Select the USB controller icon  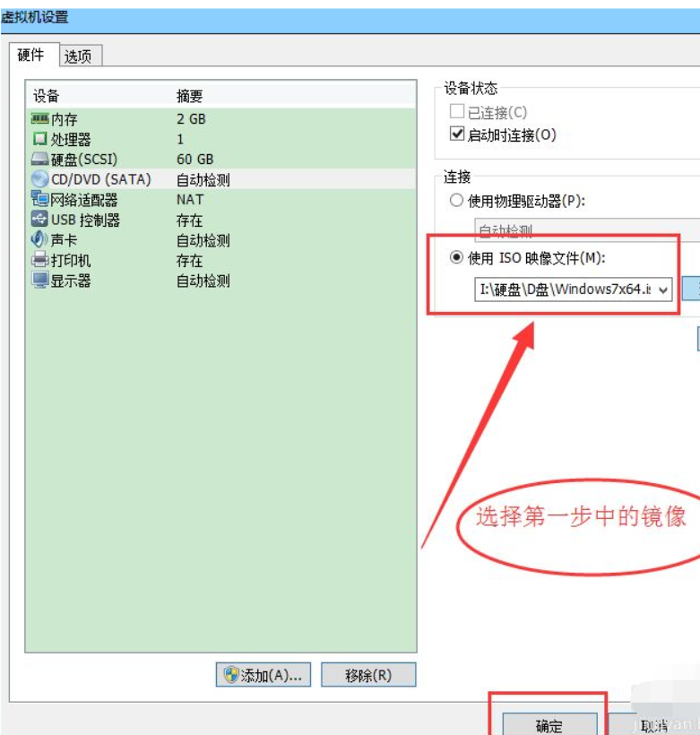coord(40,220)
